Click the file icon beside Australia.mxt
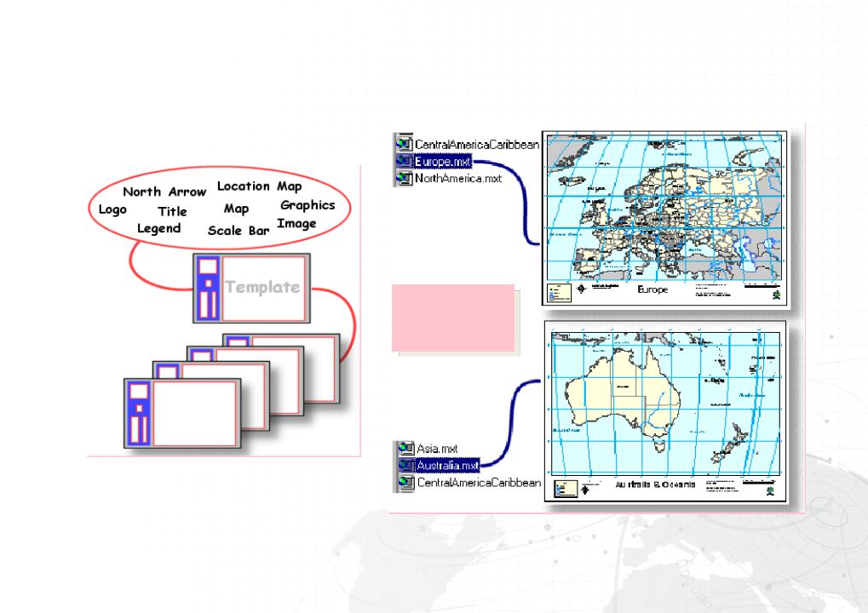868x613 pixels. point(405,465)
